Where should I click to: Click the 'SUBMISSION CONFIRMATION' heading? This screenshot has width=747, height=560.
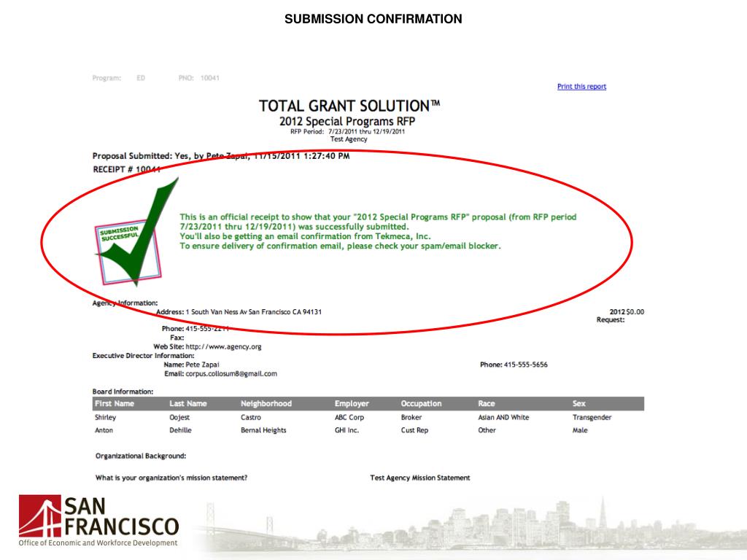point(373,19)
